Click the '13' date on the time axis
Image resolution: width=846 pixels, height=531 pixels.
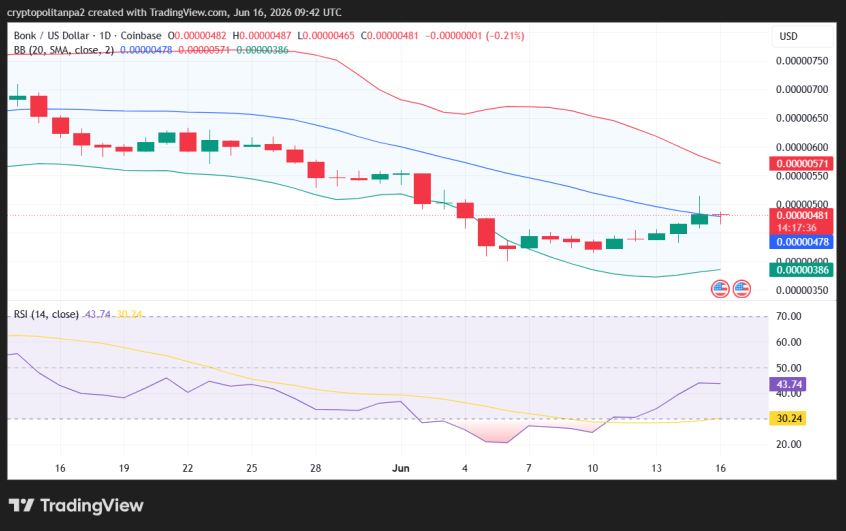657,468
